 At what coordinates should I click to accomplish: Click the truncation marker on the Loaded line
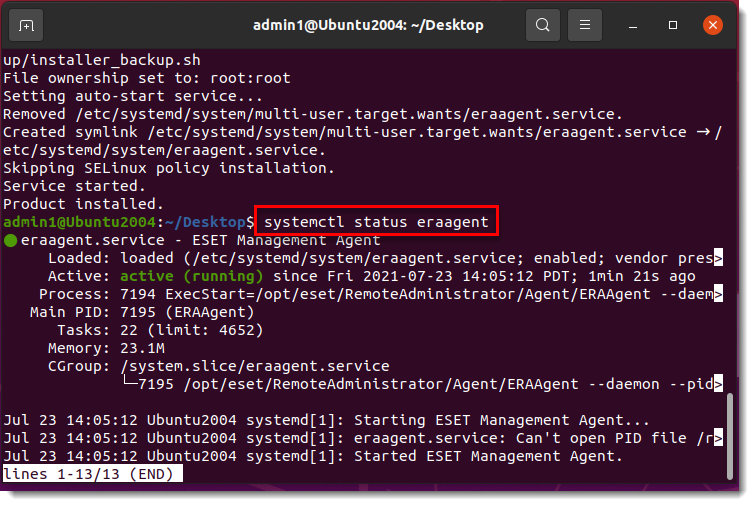click(x=717, y=258)
